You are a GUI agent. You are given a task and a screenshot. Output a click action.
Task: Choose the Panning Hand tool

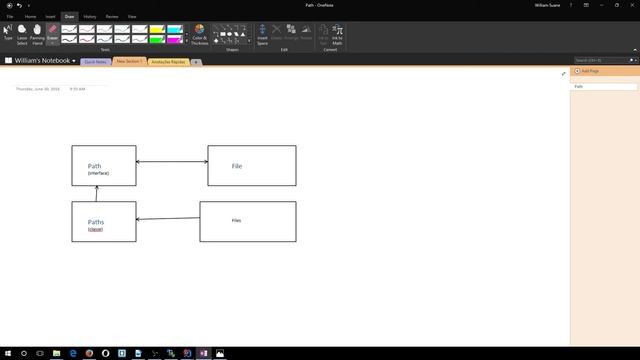[x=37, y=34]
